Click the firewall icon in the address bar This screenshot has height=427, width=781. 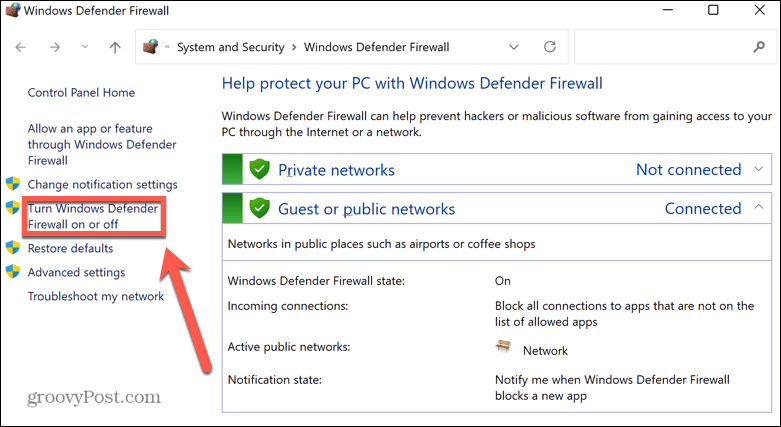pyautogui.click(x=150, y=47)
